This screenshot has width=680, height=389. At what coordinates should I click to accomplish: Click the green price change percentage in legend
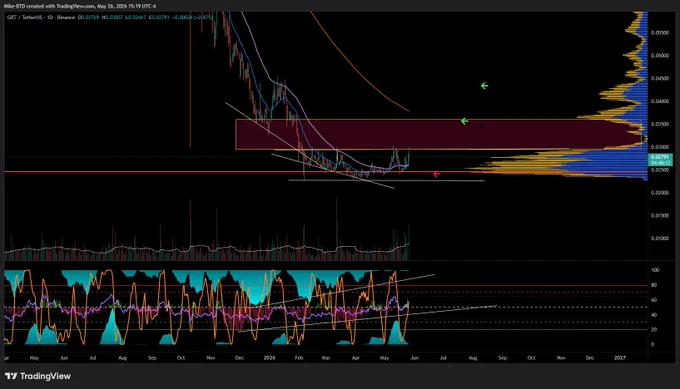tap(203, 17)
